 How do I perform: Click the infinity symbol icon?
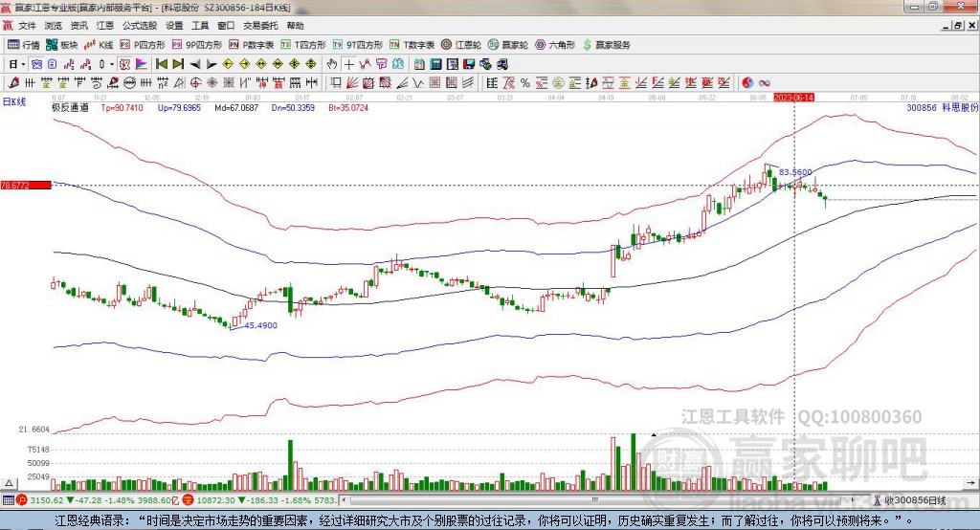765,82
